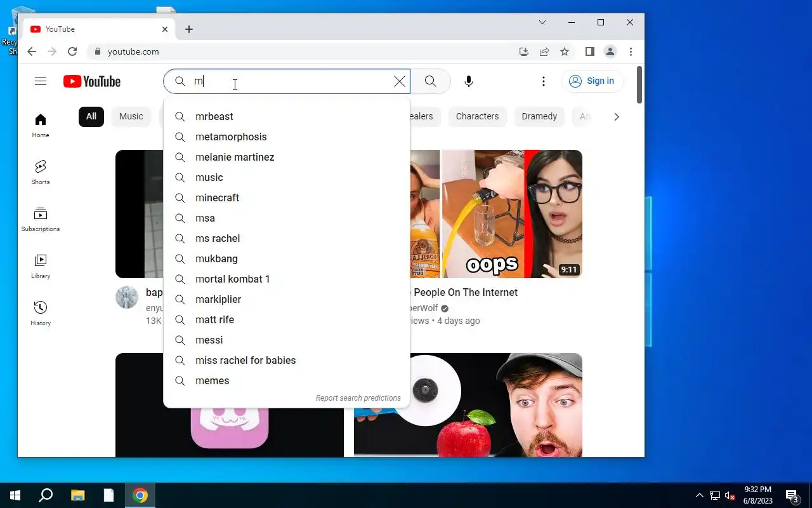Screen dimensions: 812x508
Task: Go back in Chrome
Action: 32,51
